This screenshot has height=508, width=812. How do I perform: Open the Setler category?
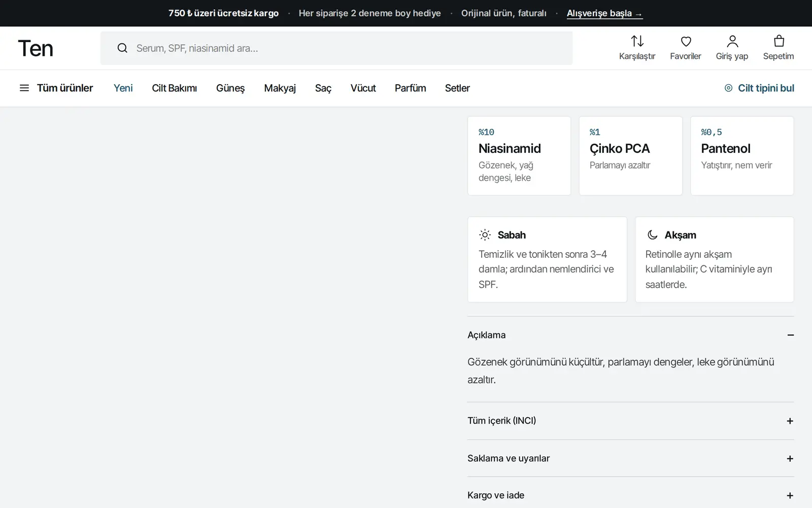tap(457, 88)
